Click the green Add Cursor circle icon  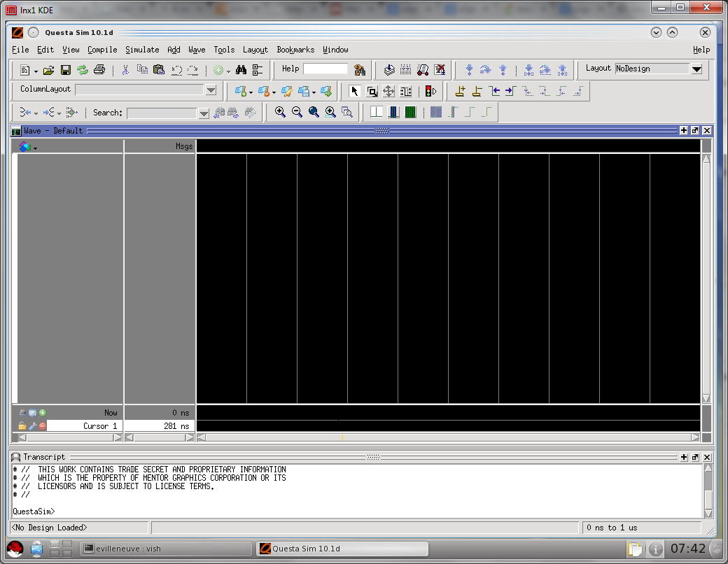pyautogui.click(x=43, y=413)
